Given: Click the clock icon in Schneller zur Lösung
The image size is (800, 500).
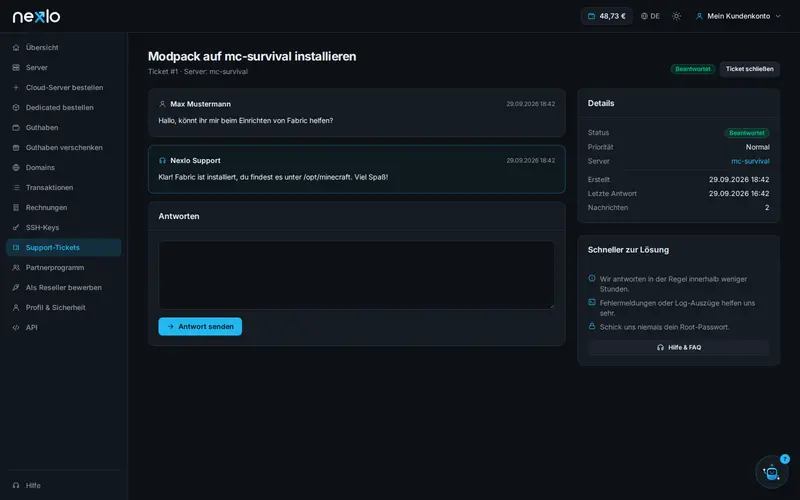Looking at the screenshot, I should click(592, 279).
